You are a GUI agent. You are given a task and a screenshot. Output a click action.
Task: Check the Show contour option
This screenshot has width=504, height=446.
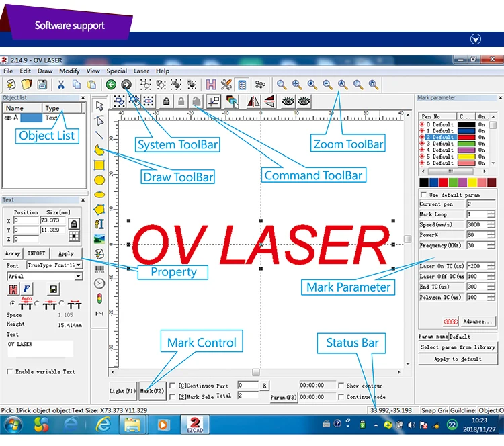click(341, 386)
